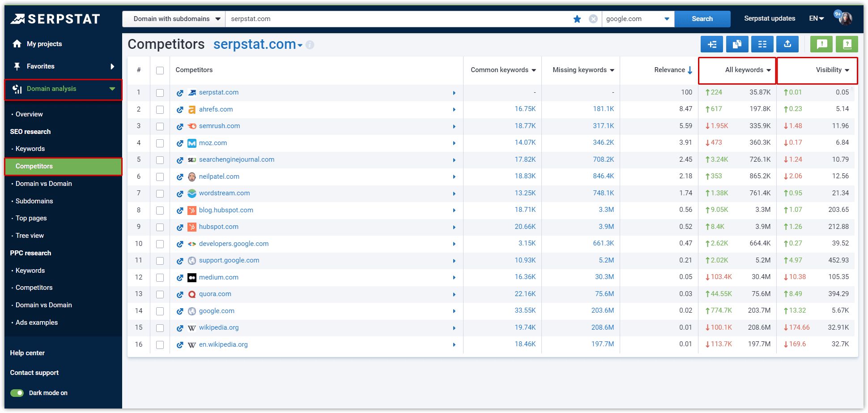Image resolution: width=868 pixels, height=413 pixels.
Task: Click the blue Search button
Action: click(x=702, y=19)
